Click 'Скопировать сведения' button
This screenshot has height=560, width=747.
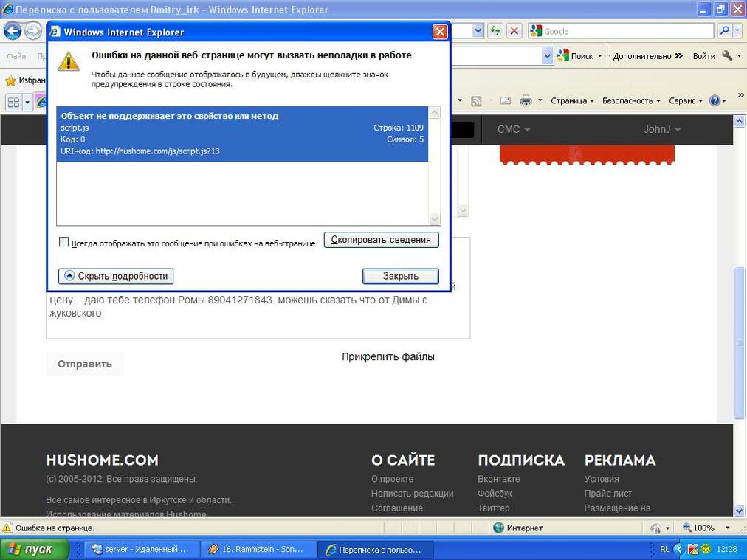pyautogui.click(x=381, y=240)
